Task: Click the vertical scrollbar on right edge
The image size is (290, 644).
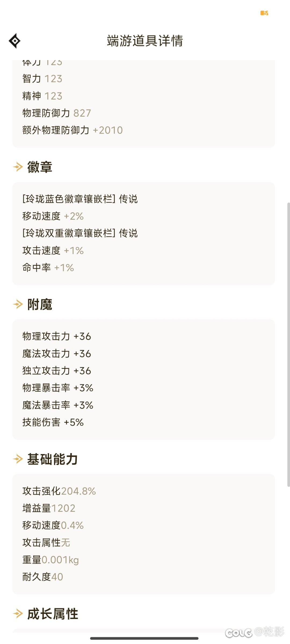Action: click(288, 345)
